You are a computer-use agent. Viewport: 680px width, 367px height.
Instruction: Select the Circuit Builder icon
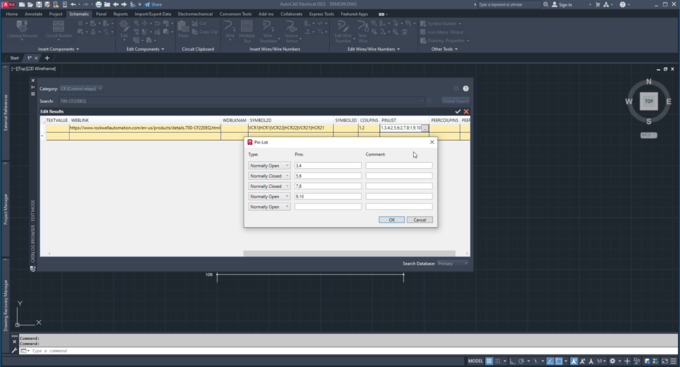pyautogui.click(x=59, y=29)
